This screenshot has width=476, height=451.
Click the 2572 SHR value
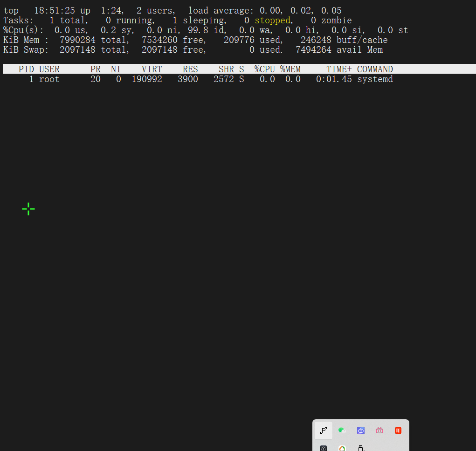[x=223, y=79]
